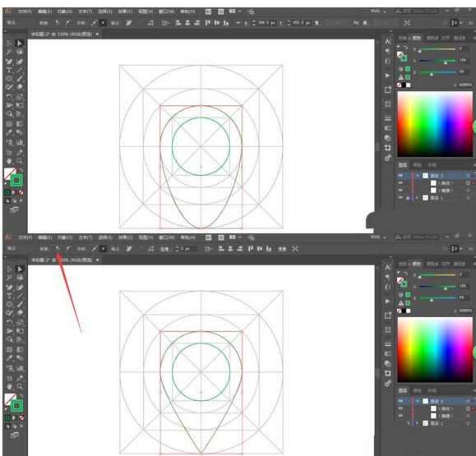Toggle visibility of 椭圆 sublayer in lower window
The image size is (476, 456).
click(x=400, y=416)
